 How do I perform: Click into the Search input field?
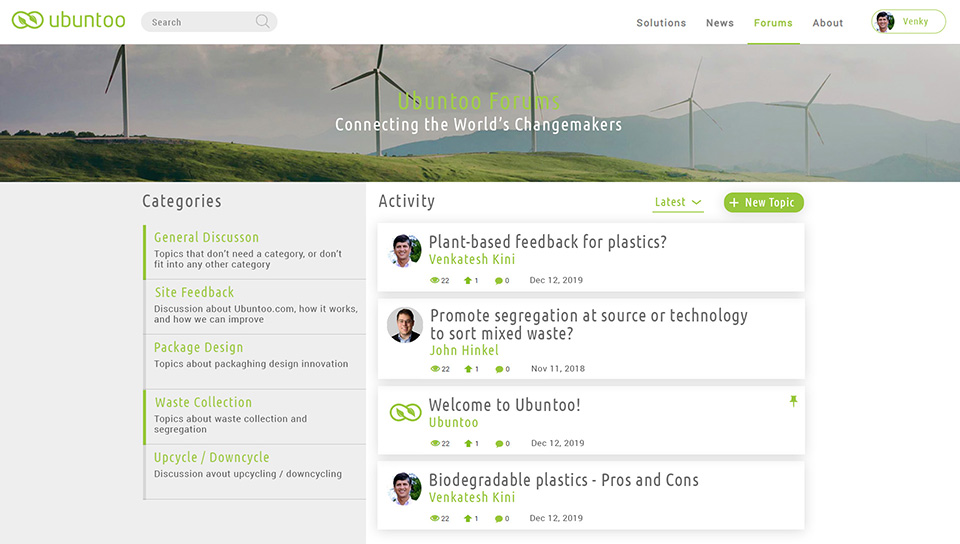[x=202, y=21]
